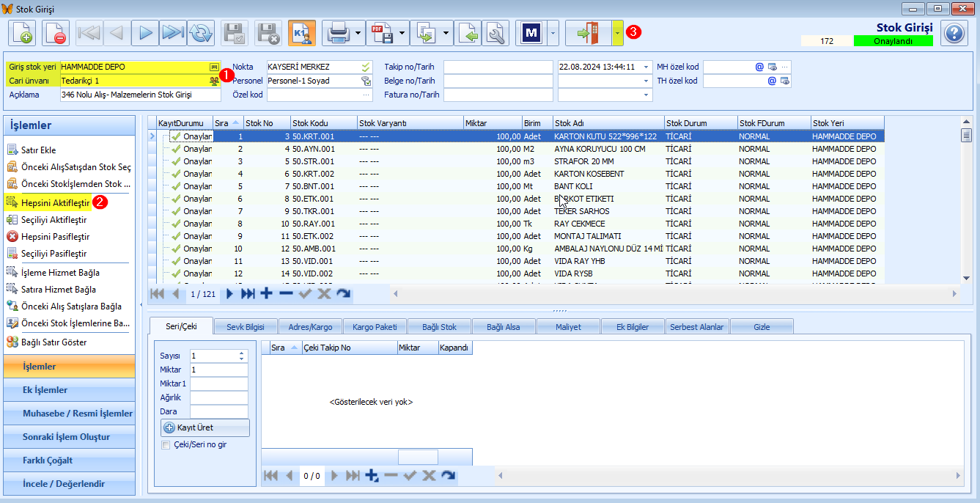Click the stock grid horizontal scrollbar
980x503 pixels.
click(x=674, y=293)
